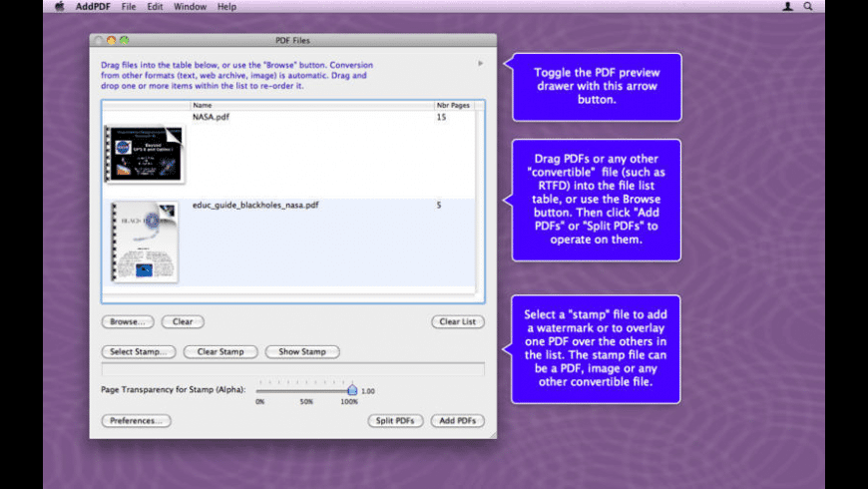Viewport: 868px width, 489px height.
Task: Click the educ_guide_blackholes_nasa.pdf file name
Action: point(255,205)
